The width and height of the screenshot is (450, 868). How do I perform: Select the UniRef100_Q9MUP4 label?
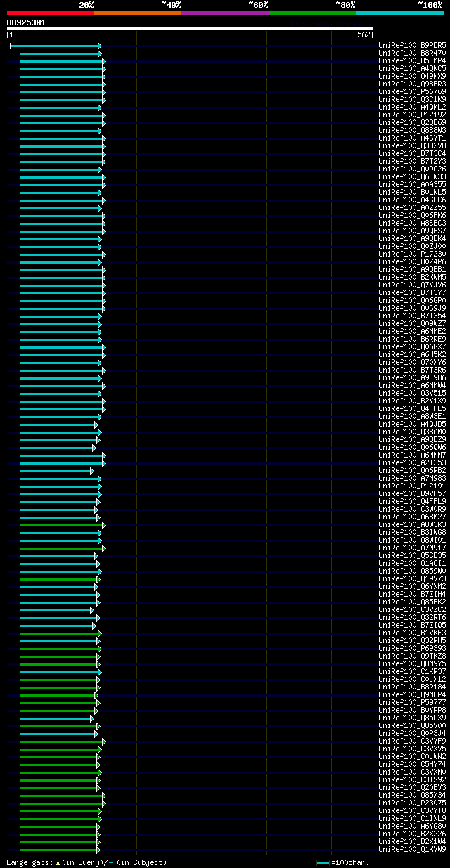tap(412, 694)
